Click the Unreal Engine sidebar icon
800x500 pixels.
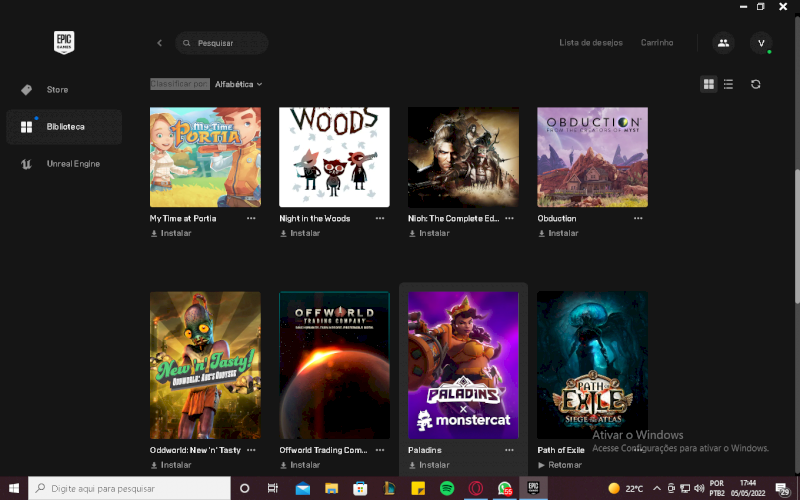coord(26,164)
